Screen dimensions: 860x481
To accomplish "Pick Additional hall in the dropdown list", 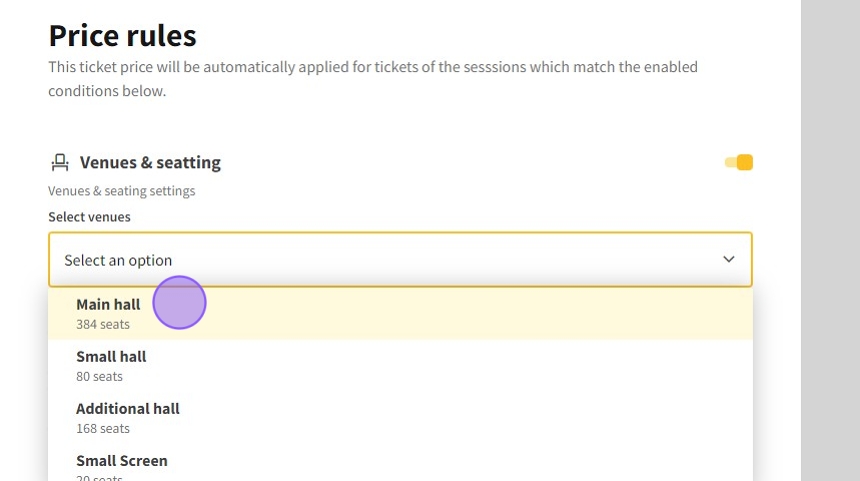I will (128, 408).
